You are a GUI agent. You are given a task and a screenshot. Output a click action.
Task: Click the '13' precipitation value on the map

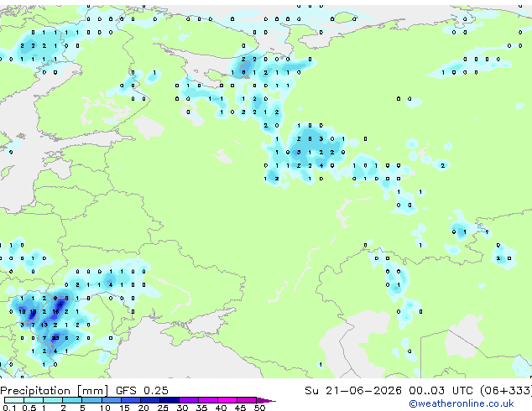pos(44,325)
